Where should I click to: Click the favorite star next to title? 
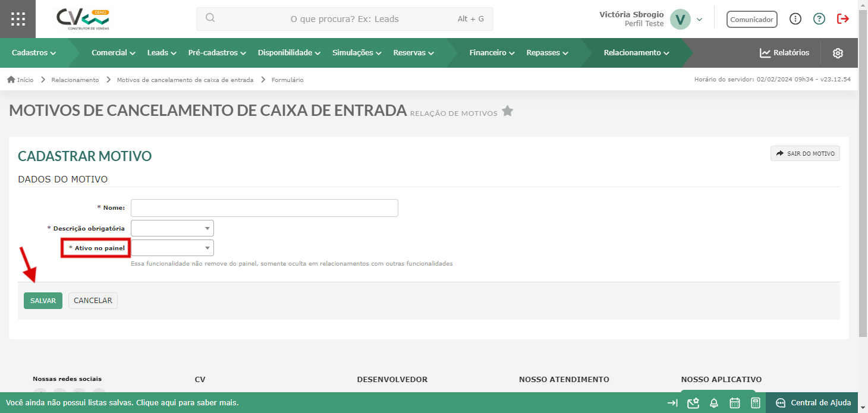pos(507,111)
